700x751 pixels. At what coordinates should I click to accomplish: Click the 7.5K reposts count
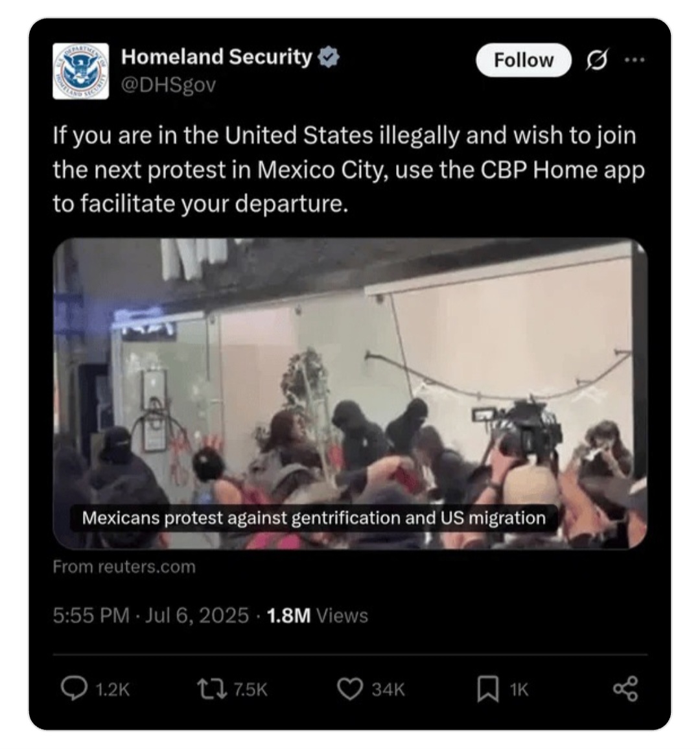click(251, 689)
